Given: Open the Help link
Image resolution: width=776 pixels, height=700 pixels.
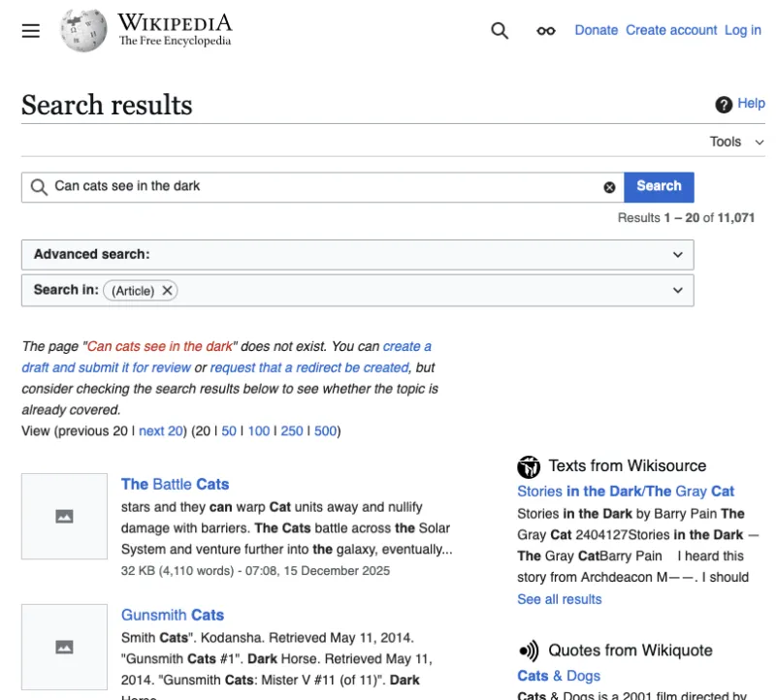Looking at the screenshot, I should point(751,104).
